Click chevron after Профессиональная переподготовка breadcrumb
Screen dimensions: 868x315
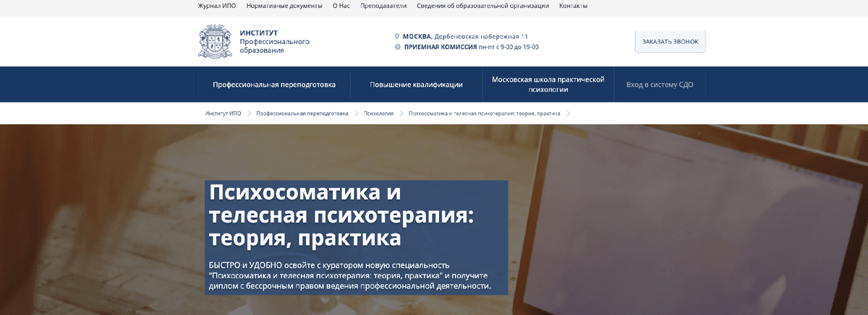[x=356, y=113]
